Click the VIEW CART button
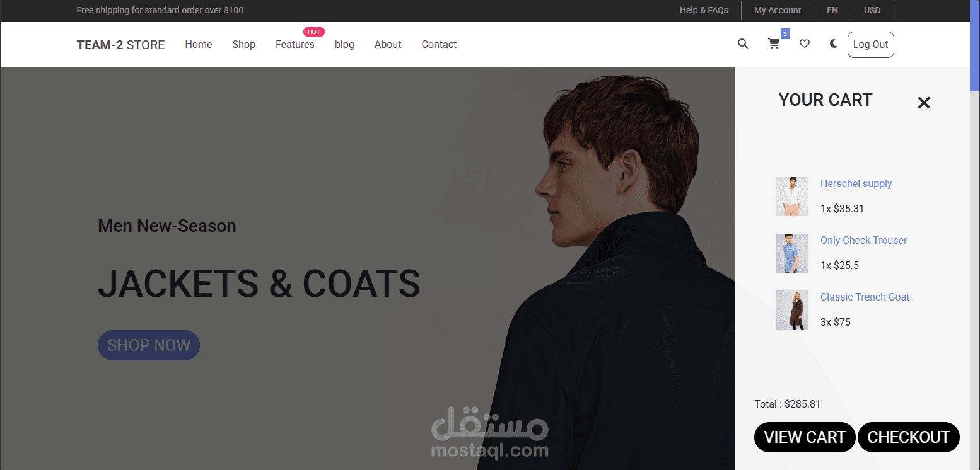Viewport: 980px width, 470px height. [805, 437]
